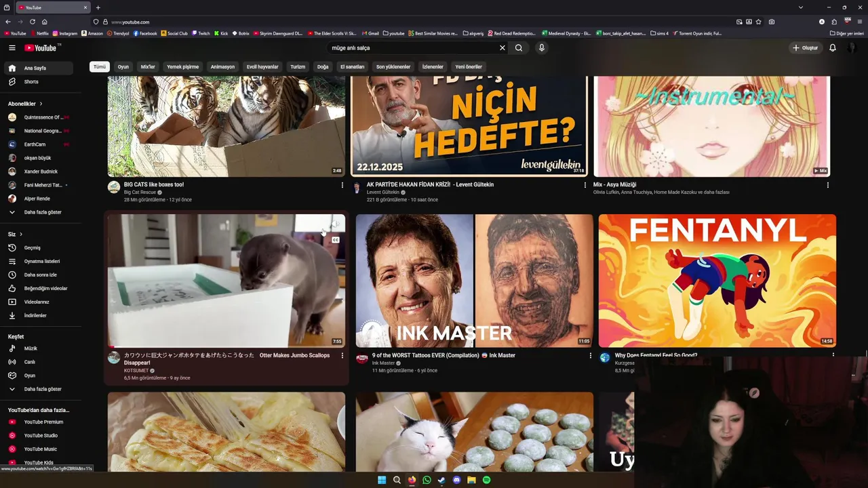Reload the page in the browser toolbar
The height and width of the screenshot is (488, 868).
pyautogui.click(x=32, y=22)
